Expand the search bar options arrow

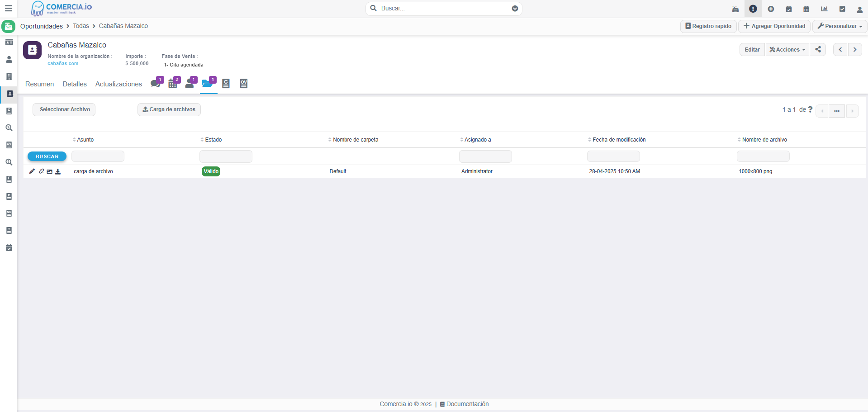tap(515, 9)
